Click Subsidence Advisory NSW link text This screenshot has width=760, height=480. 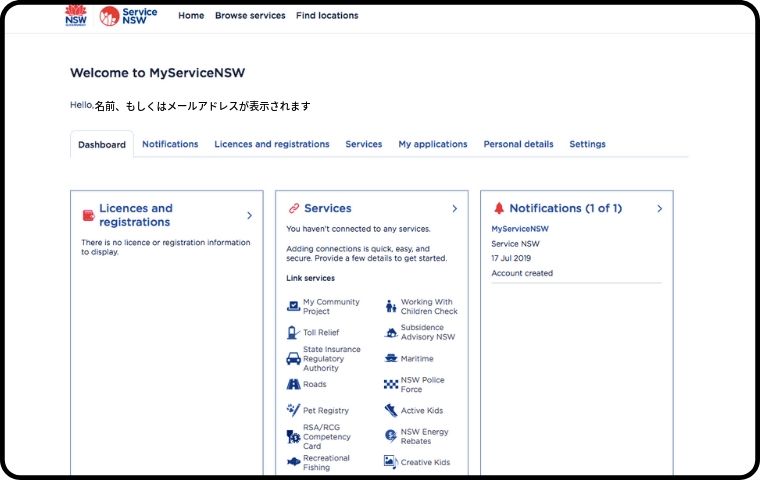pyautogui.click(x=428, y=332)
